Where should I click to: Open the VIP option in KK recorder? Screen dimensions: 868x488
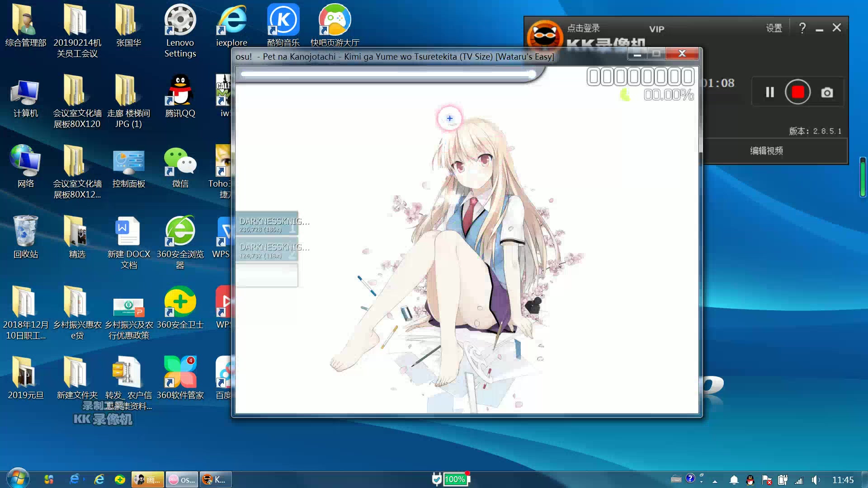click(x=656, y=29)
